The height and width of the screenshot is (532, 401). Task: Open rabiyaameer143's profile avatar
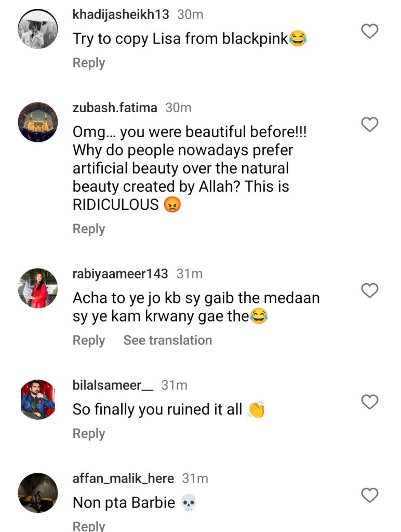[x=37, y=288]
